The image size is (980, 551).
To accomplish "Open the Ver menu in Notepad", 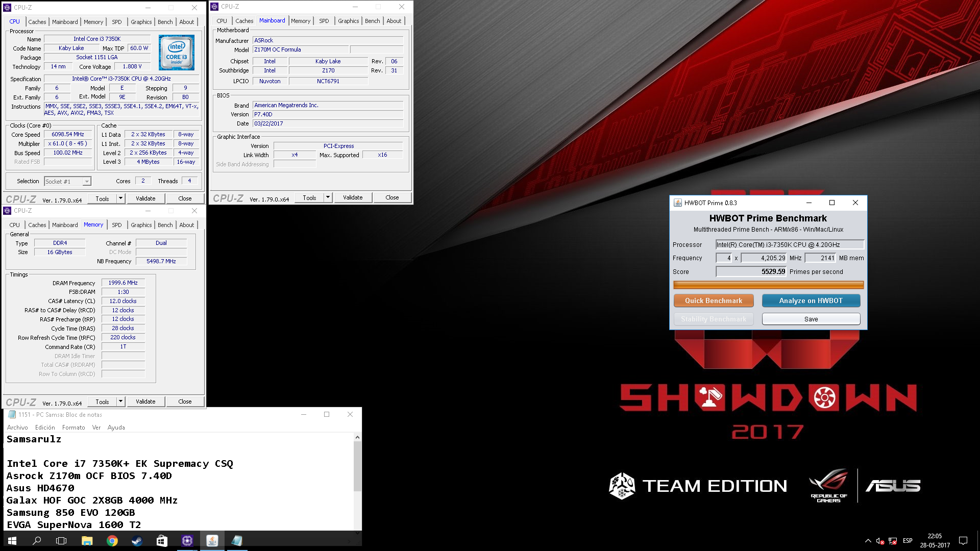I will 96,428.
